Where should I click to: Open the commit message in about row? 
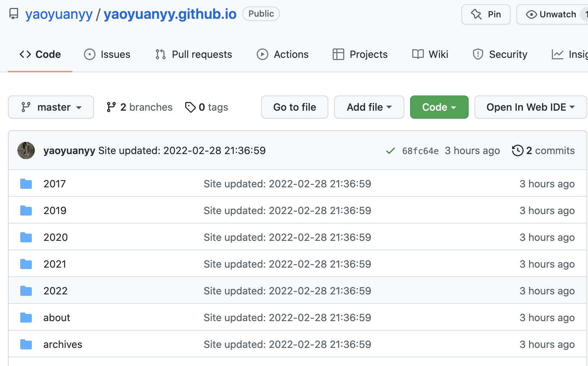[287, 318]
